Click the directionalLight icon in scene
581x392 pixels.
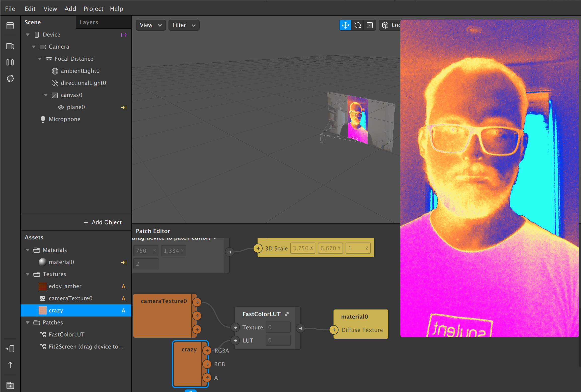[55, 83]
